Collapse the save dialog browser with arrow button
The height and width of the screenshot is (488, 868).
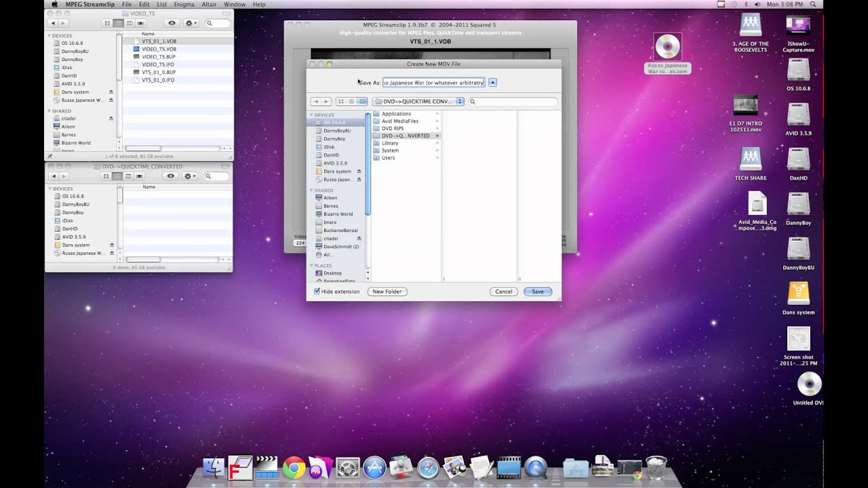[493, 83]
